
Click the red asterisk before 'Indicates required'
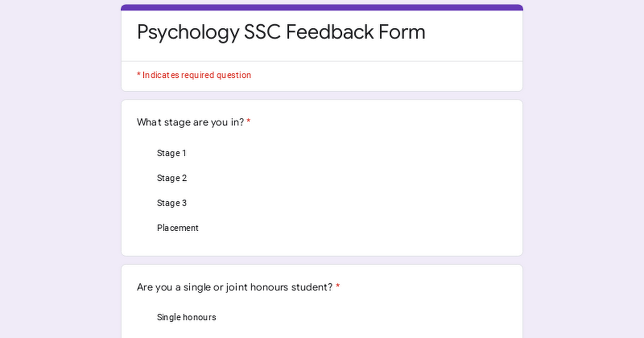pyautogui.click(x=138, y=75)
